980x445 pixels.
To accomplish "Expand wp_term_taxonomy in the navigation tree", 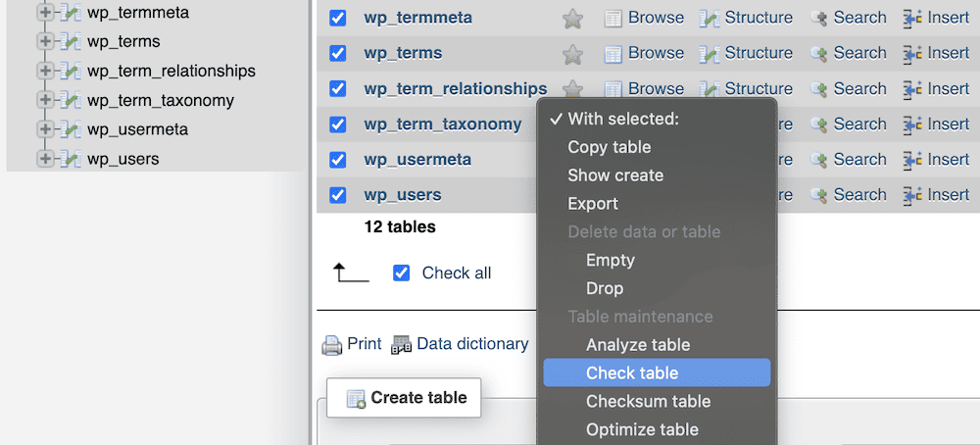I will click(x=44, y=100).
